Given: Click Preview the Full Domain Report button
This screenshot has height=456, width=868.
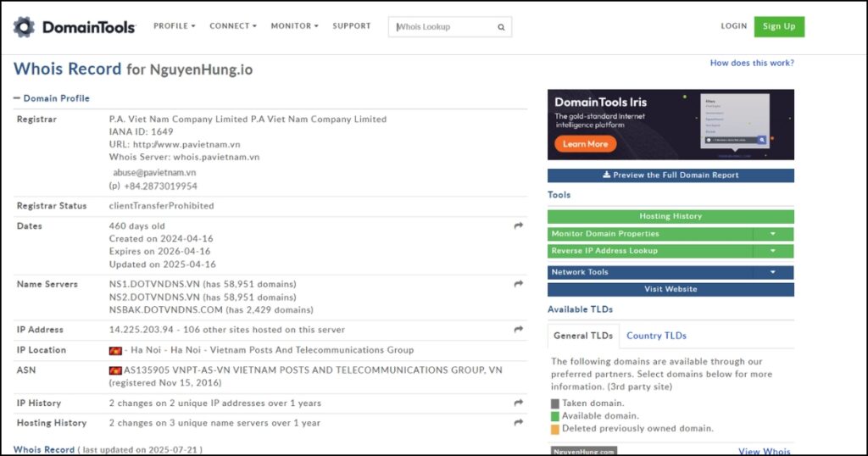Looking at the screenshot, I should coord(670,175).
